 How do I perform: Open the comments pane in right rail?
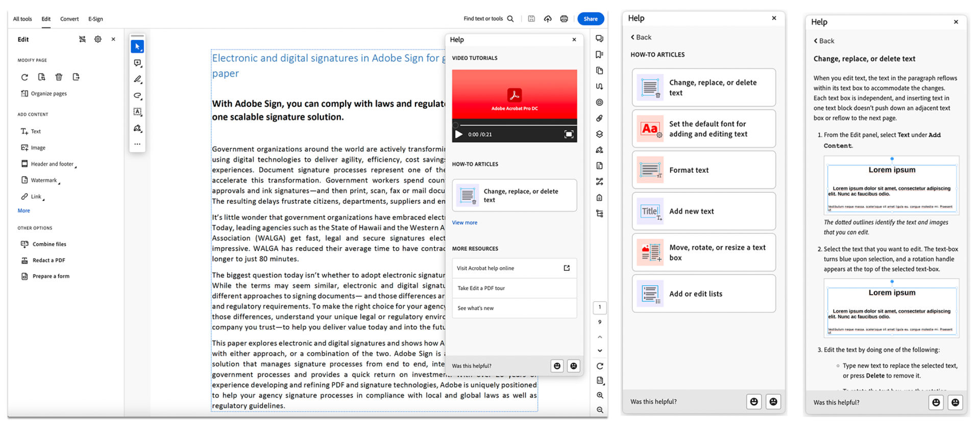coord(600,39)
